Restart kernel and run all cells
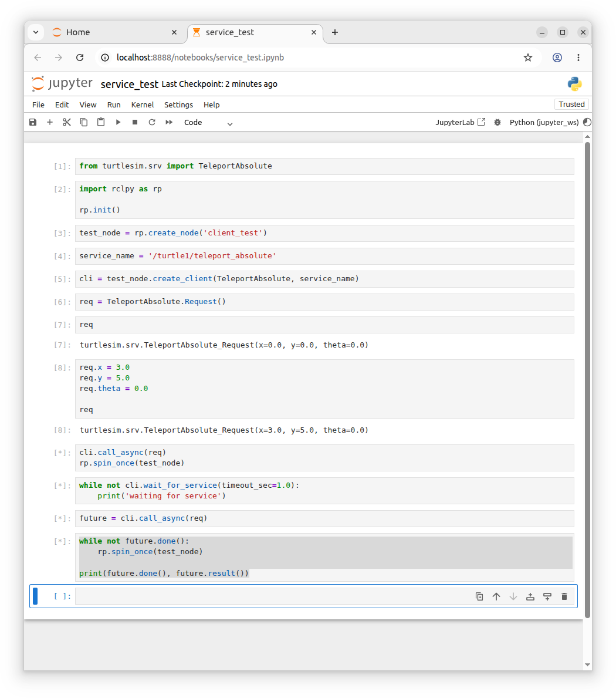 pyautogui.click(x=169, y=123)
